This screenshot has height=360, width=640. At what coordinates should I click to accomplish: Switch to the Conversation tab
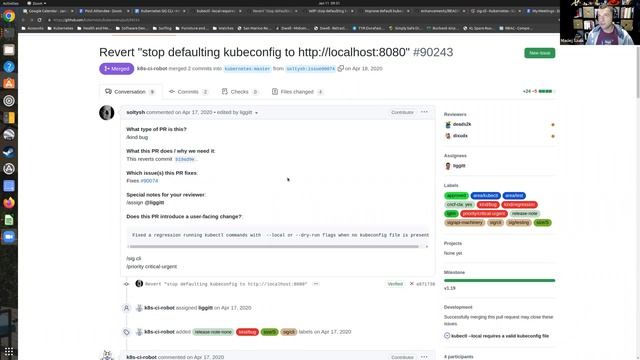[x=130, y=92]
